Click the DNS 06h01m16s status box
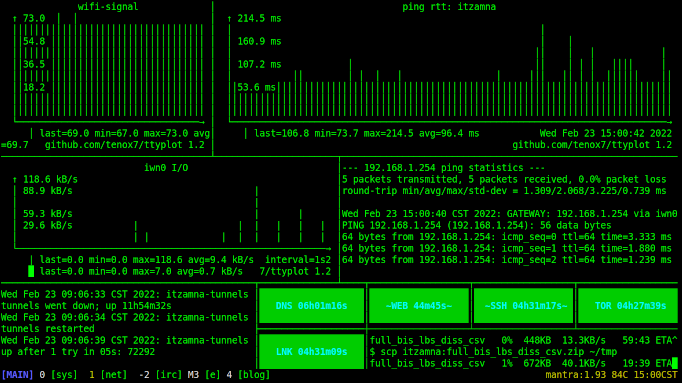 311,306
